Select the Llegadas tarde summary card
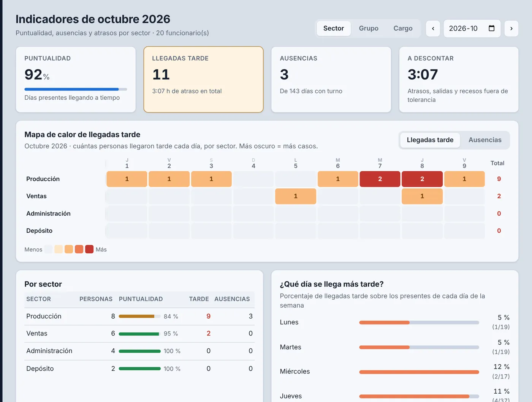 click(203, 79)
